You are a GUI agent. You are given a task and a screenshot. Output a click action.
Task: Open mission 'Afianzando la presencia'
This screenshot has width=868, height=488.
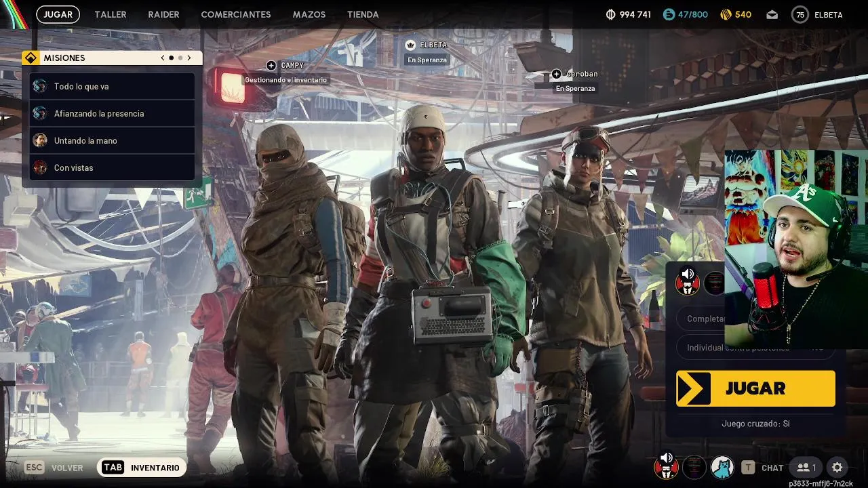click(113, 113)
